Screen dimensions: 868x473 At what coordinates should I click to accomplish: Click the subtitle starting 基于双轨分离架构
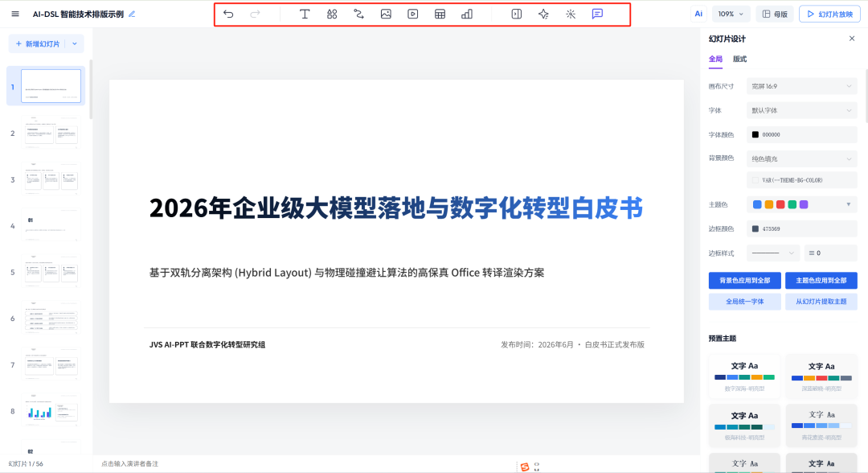[346, 273]
